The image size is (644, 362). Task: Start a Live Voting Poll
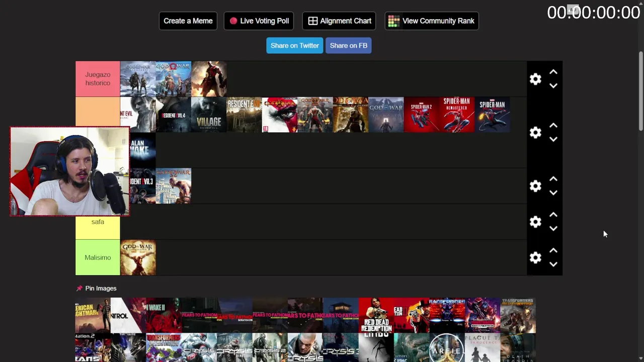coord(259,21)
